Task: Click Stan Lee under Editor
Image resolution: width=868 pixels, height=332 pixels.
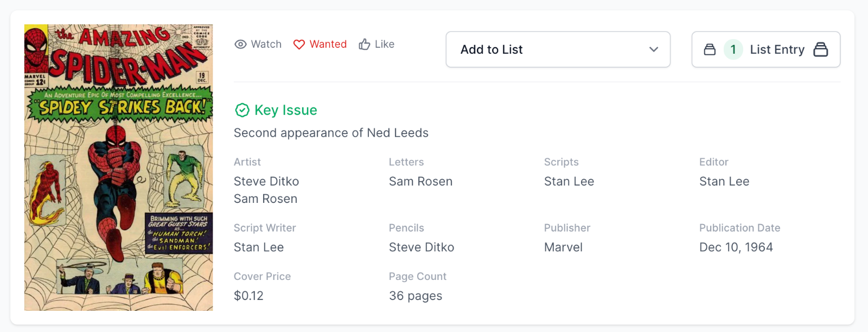Action: (x=724, y=181)
